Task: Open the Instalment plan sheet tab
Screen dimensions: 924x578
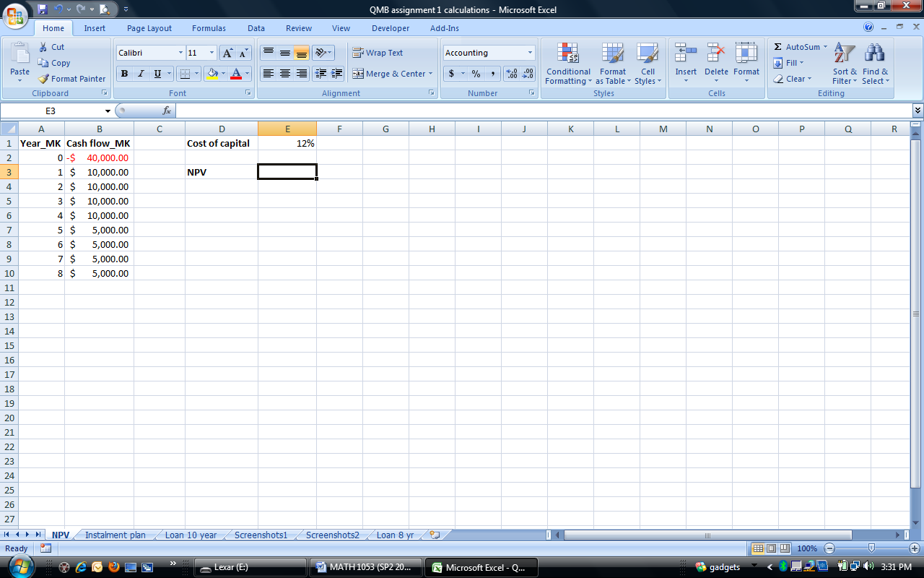Action: (x=115, y=535)
